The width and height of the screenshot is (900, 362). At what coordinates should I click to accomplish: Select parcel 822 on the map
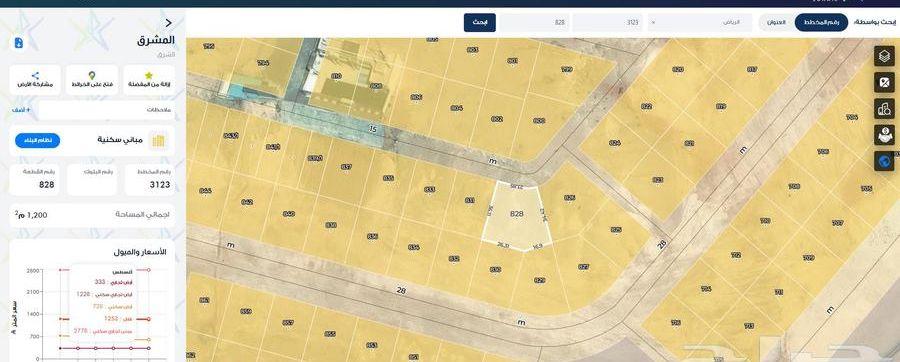click(646, 107)
